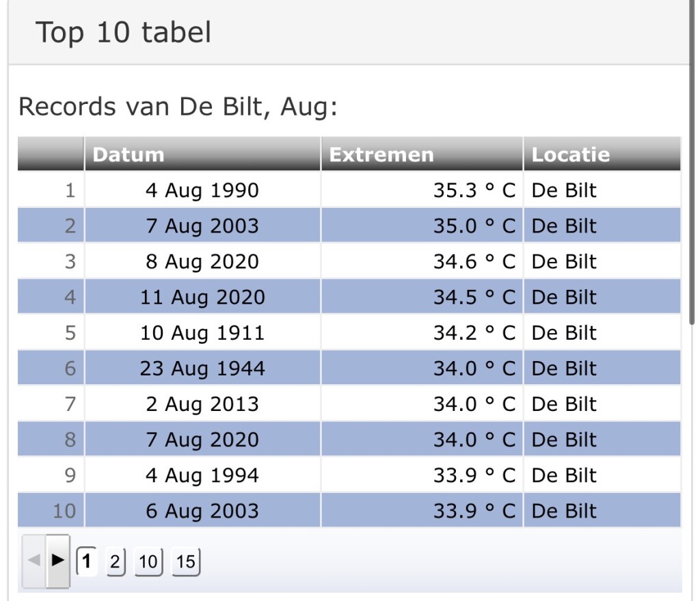Jump to page 15 of records
The image size is (700, 601).
click(x=186, y=562)
